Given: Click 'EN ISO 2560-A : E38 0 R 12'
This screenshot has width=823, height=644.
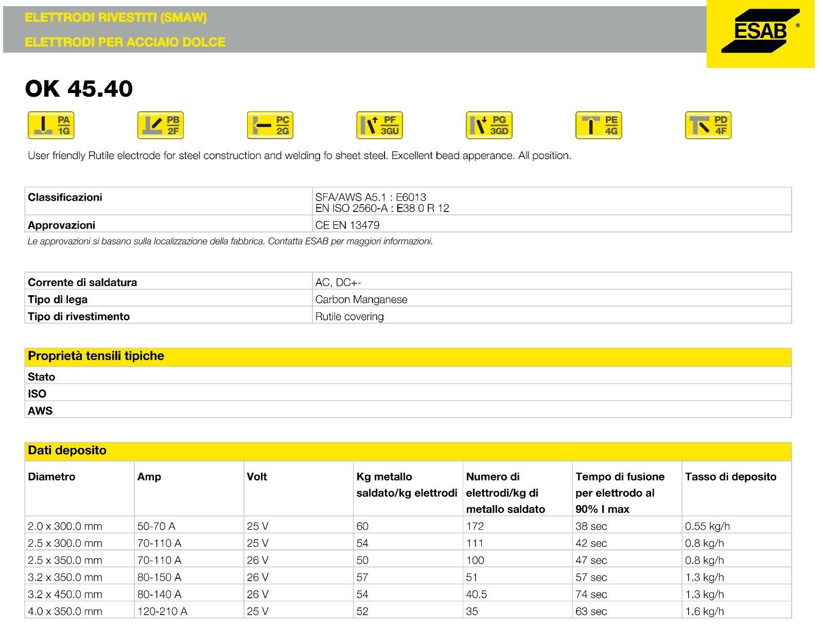Looking at the screenshot, I should coord(382,208).
